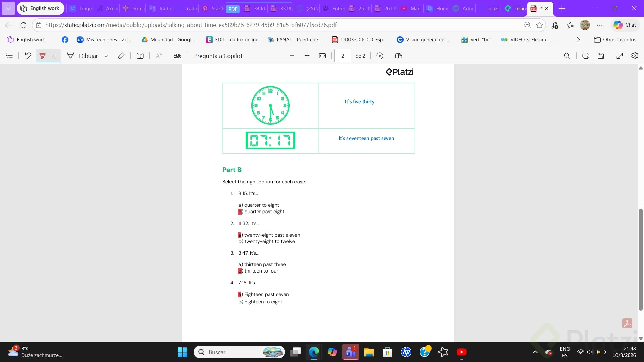644x362 pixels.
Task: Save the PDF file
Action: (x=601, y=56)
